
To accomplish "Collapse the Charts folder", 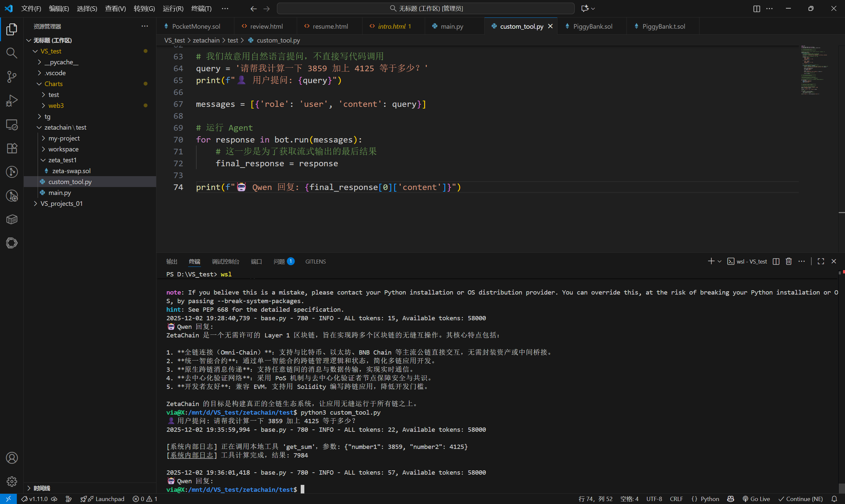I will coord(39,84).
